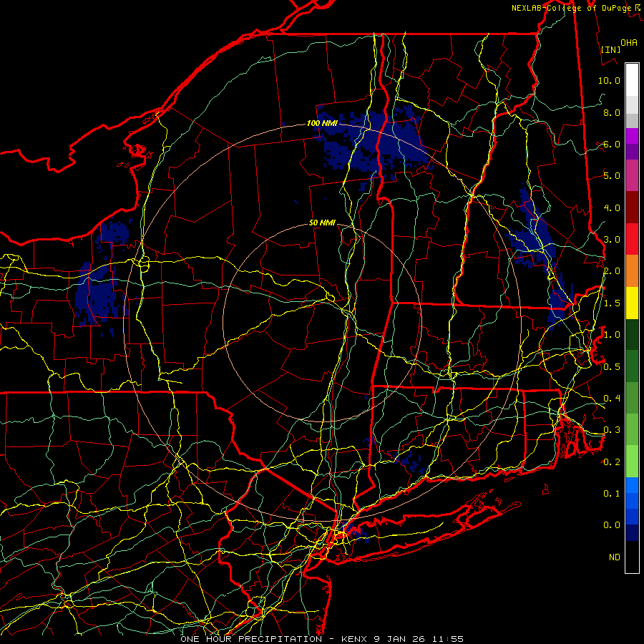Click the 8.0 legend value

(611, 112)
